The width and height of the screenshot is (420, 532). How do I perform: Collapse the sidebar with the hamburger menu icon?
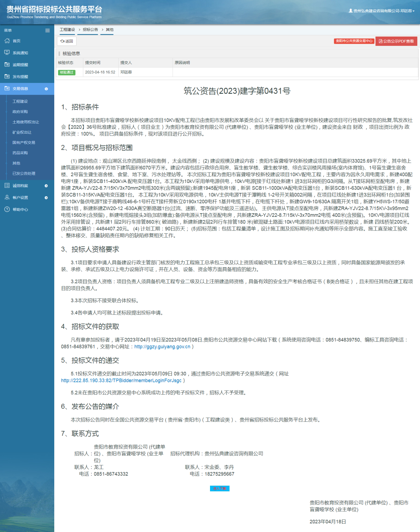click(x=47, y=30)
